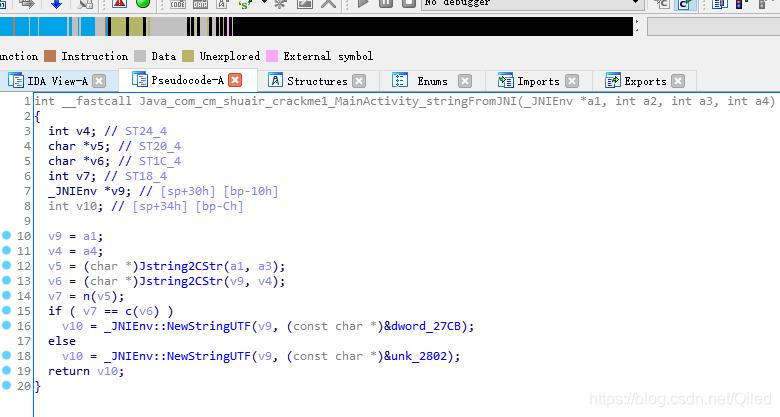Toggle breakpoint dot on line 18

6,355
